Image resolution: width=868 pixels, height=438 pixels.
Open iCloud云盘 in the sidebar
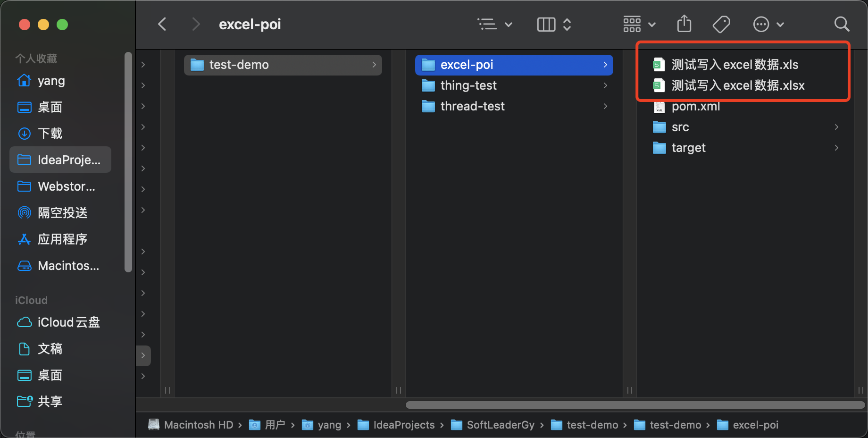[68, 322]
